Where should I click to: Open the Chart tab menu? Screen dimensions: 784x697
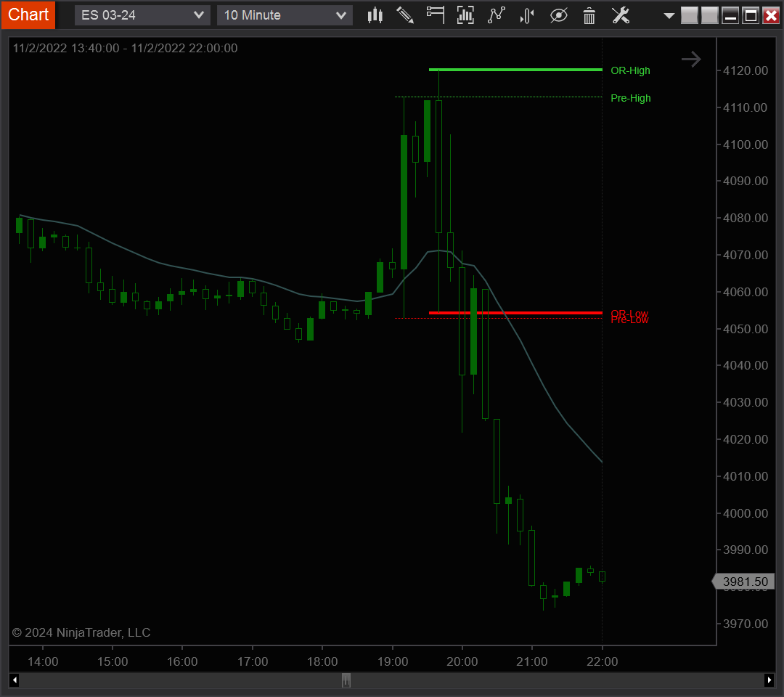(28, 15)
